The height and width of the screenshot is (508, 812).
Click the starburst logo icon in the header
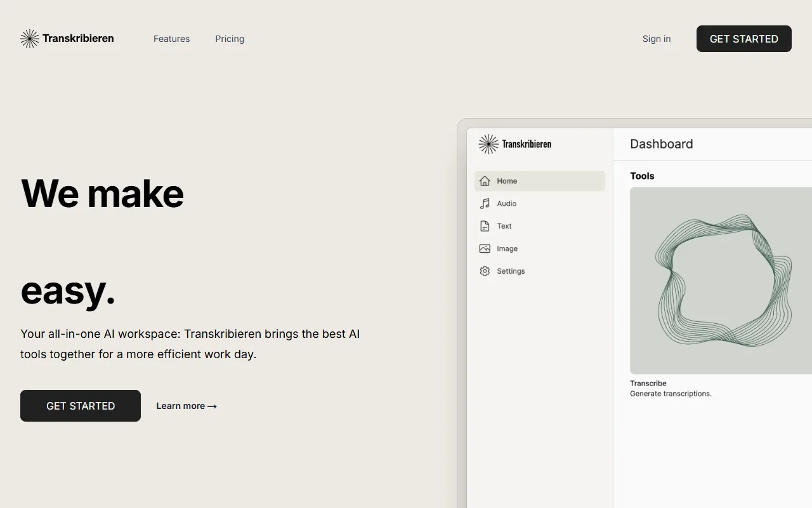point(29,39)
